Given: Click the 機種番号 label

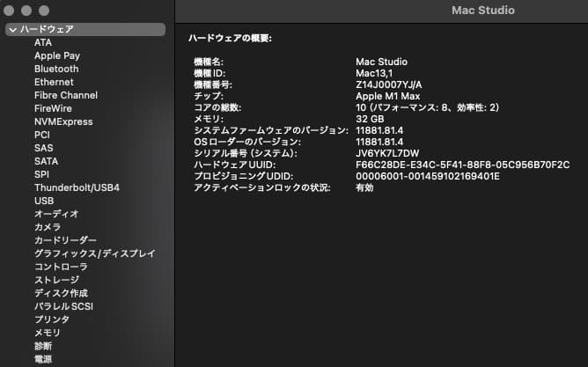Looking at the screenshot, I should 213,84.
